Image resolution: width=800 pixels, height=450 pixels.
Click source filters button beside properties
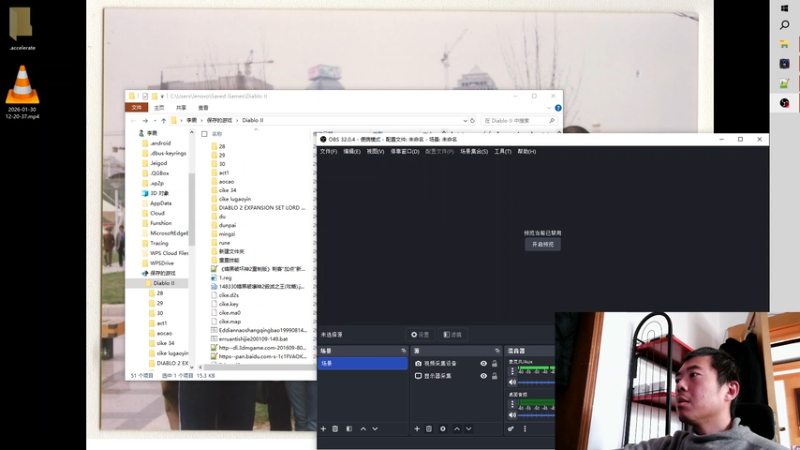point(453,335)
